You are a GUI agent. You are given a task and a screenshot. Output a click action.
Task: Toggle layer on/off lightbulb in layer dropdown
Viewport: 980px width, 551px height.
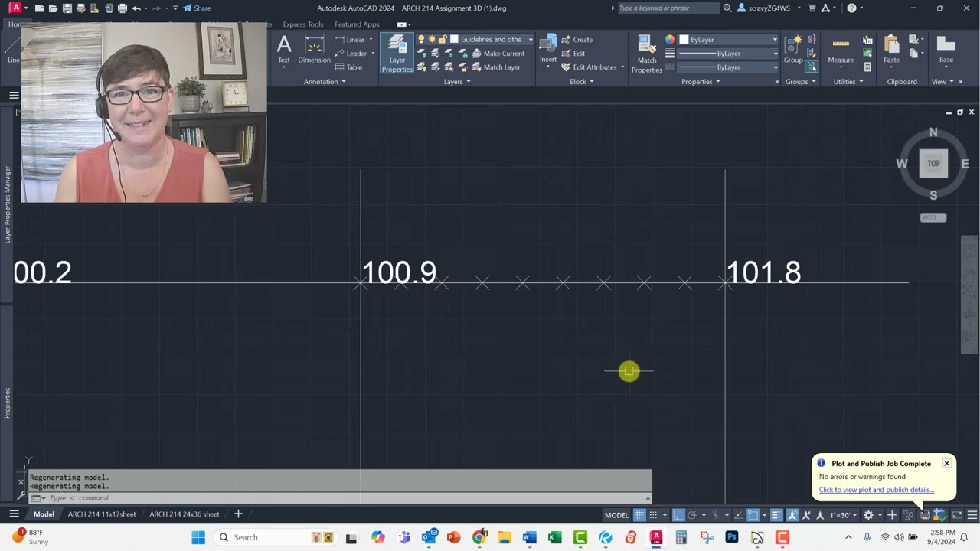point(421,40)
